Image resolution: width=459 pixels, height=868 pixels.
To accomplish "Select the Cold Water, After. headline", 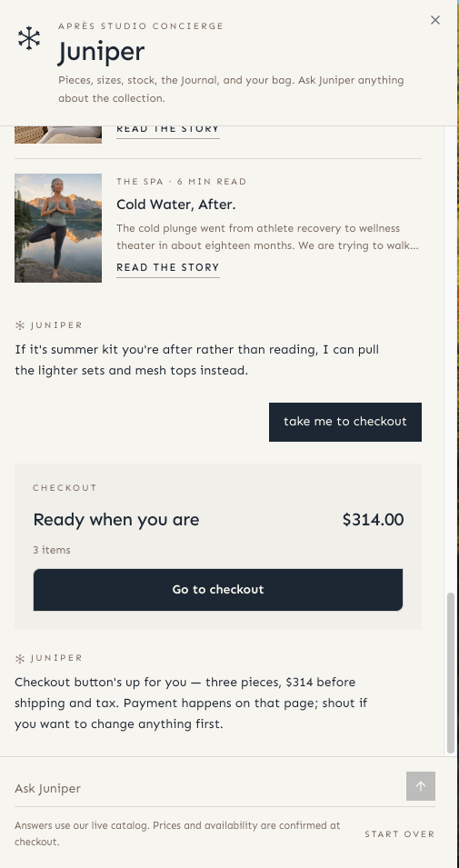I will [x=176, y=205].
